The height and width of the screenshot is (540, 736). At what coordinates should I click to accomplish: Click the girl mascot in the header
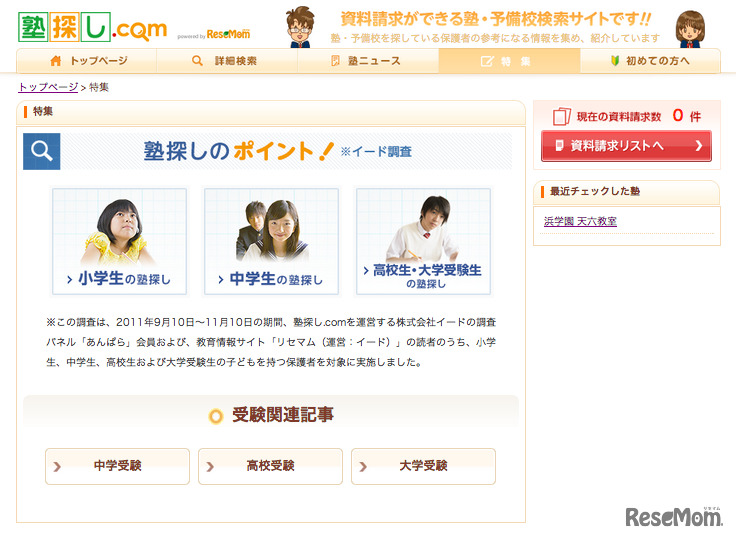click(x=690, y=29)
